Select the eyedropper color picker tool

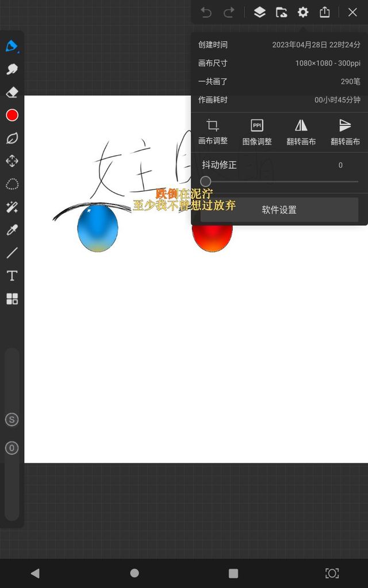[12, 230]
